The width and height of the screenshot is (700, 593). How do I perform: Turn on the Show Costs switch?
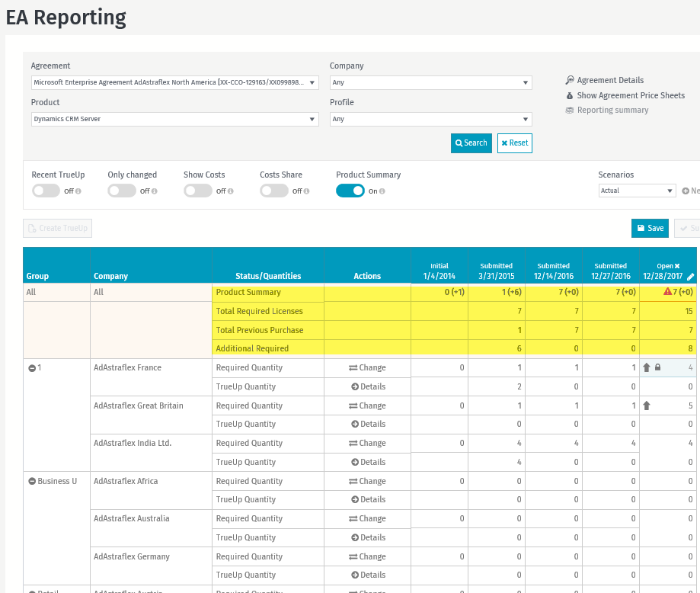coord(198,191)
